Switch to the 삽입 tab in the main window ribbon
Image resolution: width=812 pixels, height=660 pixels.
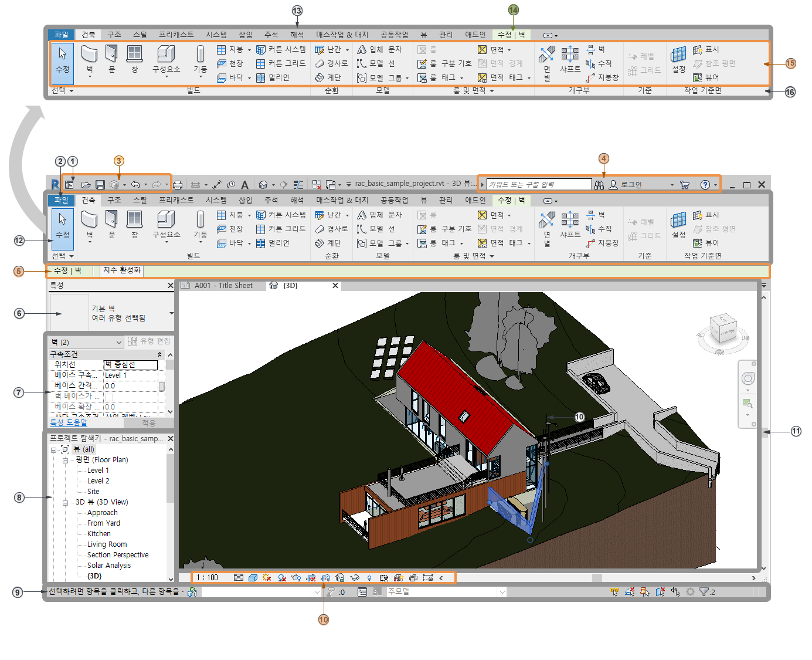245,200
